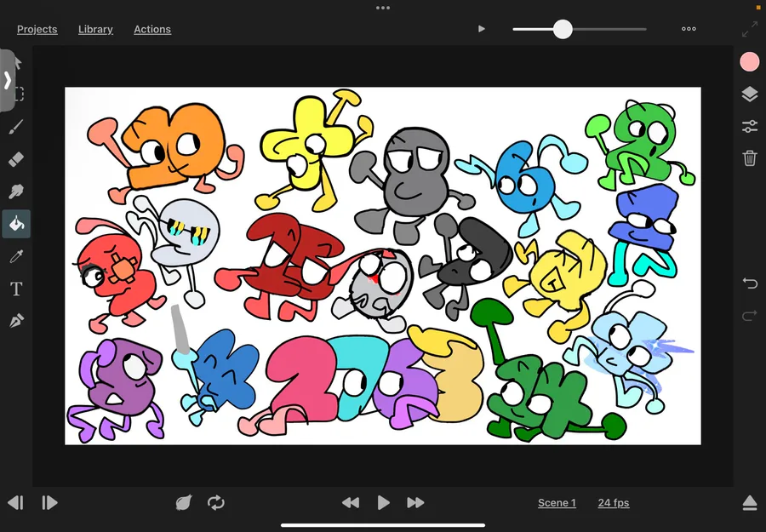
Task: Toggle loop playback icon
Action: [216, 503]
